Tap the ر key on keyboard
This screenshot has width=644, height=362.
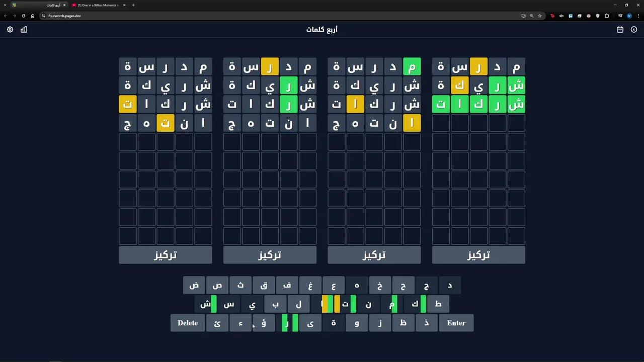pos(287,323)
